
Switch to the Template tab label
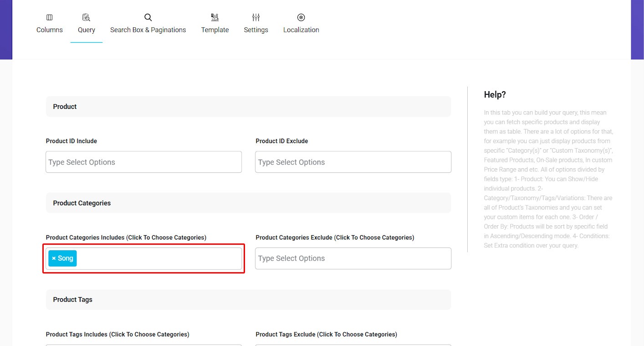point(215,30)
